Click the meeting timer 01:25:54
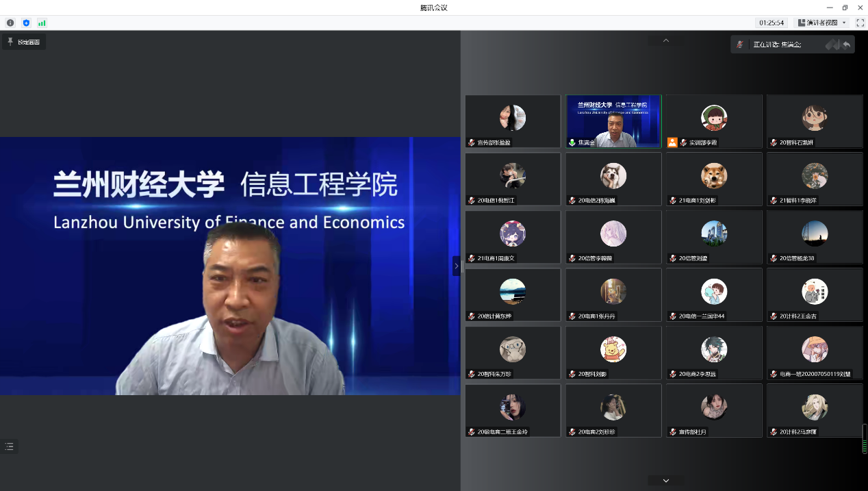 (x=771, y=23)
